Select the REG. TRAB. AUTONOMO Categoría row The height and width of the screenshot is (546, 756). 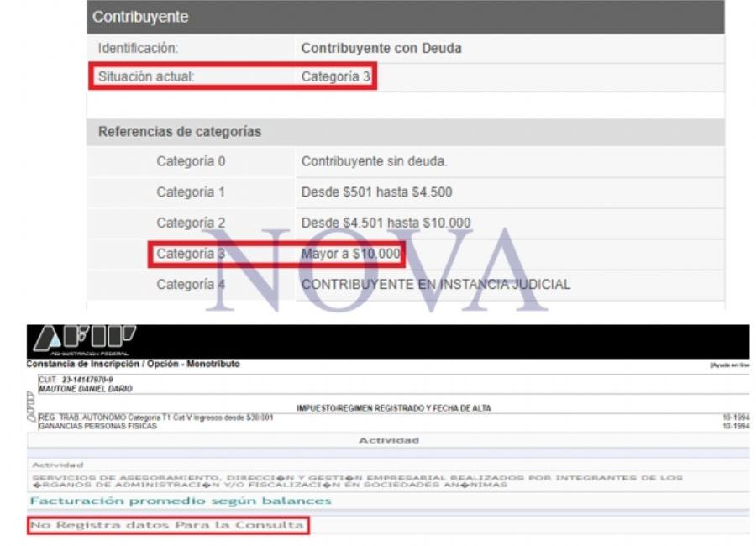(x=156, y=417)
